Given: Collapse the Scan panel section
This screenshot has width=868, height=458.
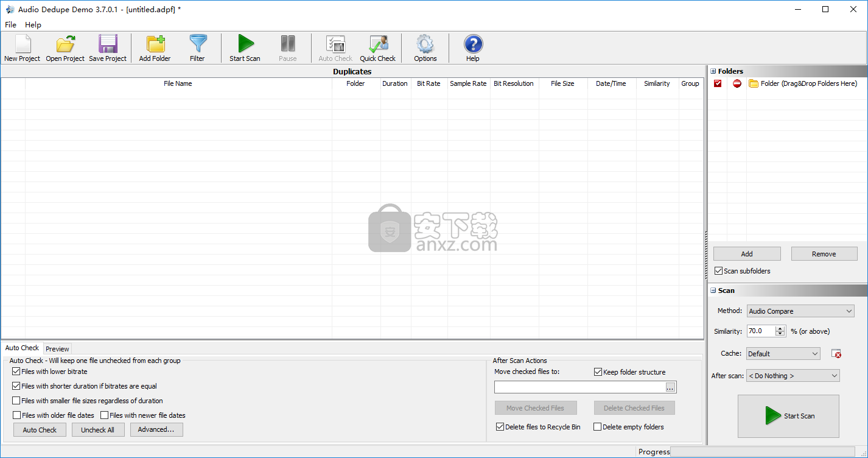Looking at the screenshot, I should [x=713, y=291].
